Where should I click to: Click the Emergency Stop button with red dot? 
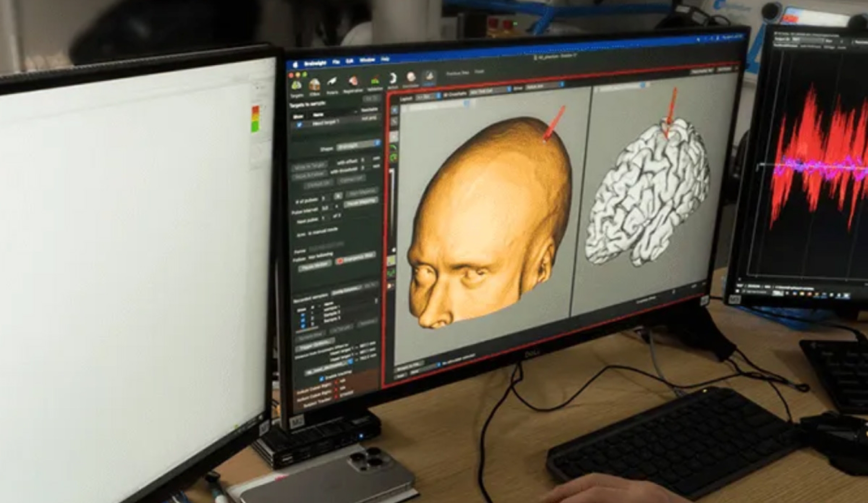pos(355,259)
